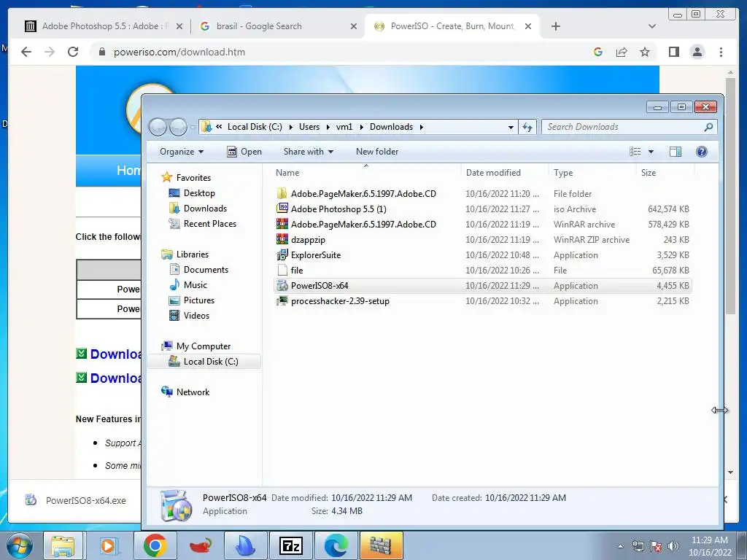
Task: Open Desktop under Favorites
Action: click(x=192, y=192)
